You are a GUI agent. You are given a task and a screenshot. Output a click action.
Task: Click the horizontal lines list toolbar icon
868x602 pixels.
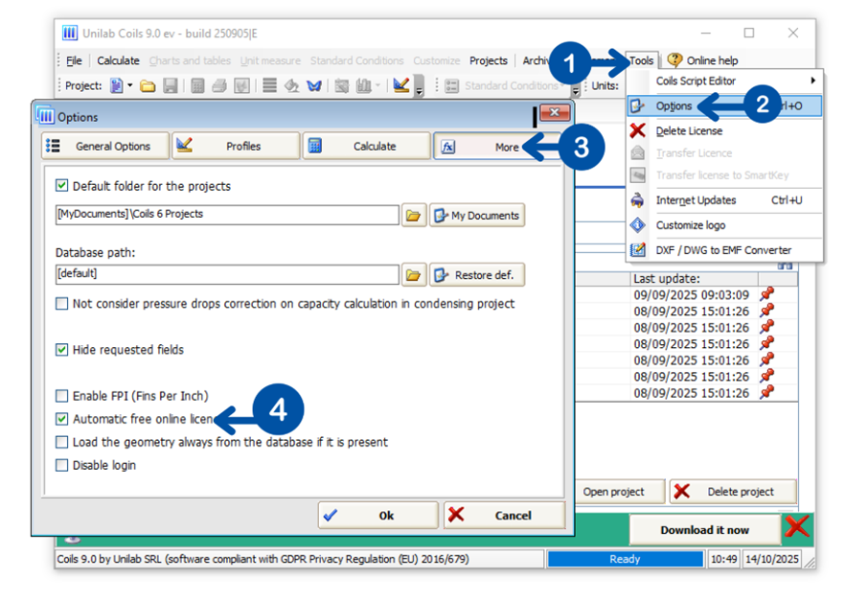coord(269,86)
